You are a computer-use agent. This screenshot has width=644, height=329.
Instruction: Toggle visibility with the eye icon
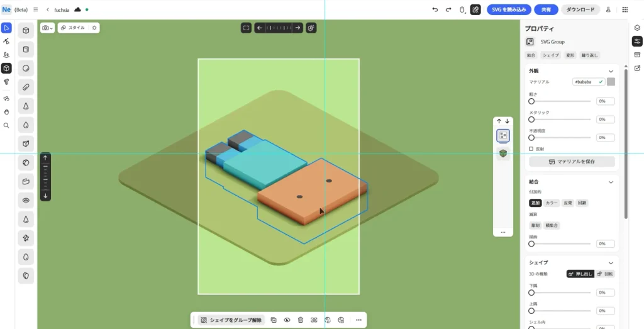(x=287, y=320)
